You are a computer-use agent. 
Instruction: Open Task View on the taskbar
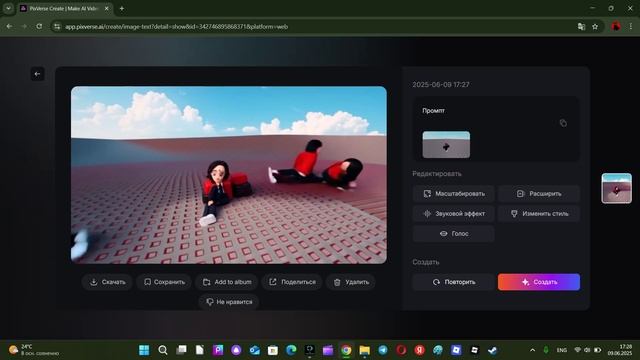(x=181, y=350)
